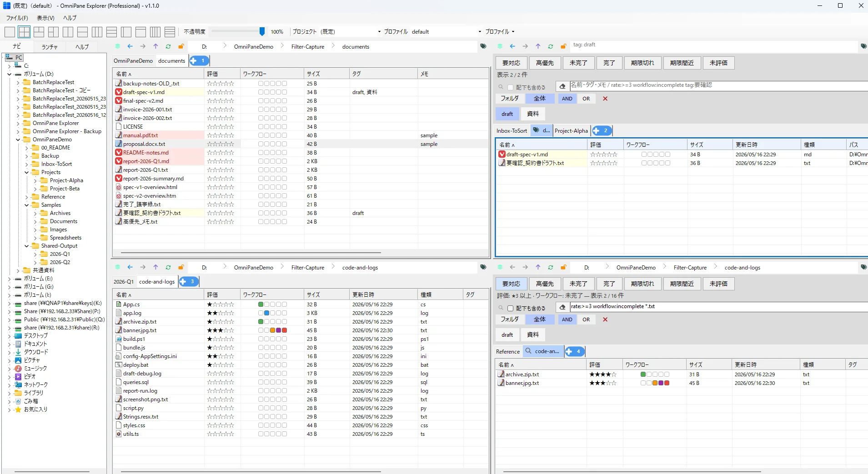The width and height of the screenshot is (868, 474).
Task: Toggle AND mode in tag: draft pane
Action: (567, 99)
